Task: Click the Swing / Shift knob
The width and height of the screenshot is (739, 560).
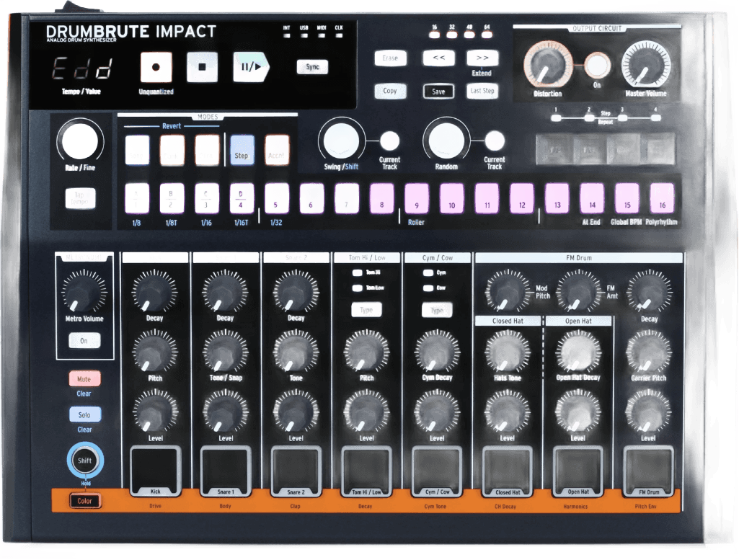Action: (341, 141)
